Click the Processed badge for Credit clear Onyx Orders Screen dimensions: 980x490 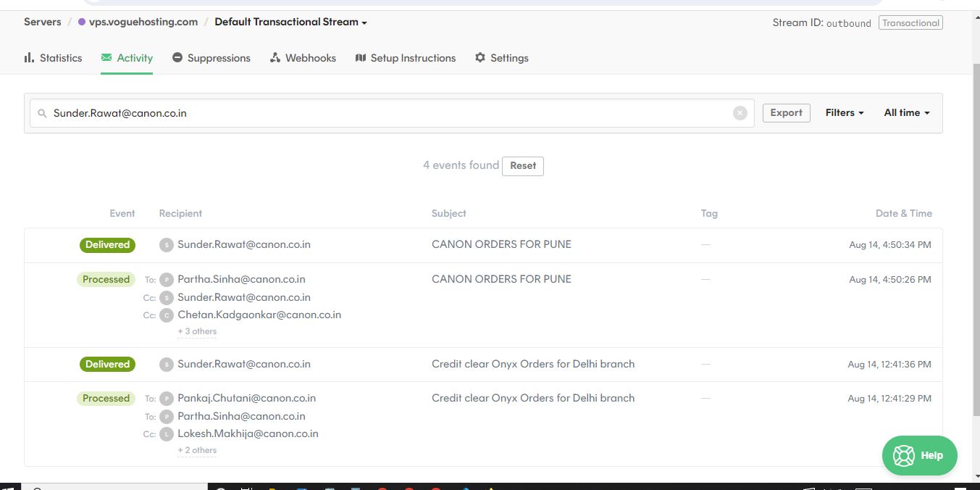(106, 399)
